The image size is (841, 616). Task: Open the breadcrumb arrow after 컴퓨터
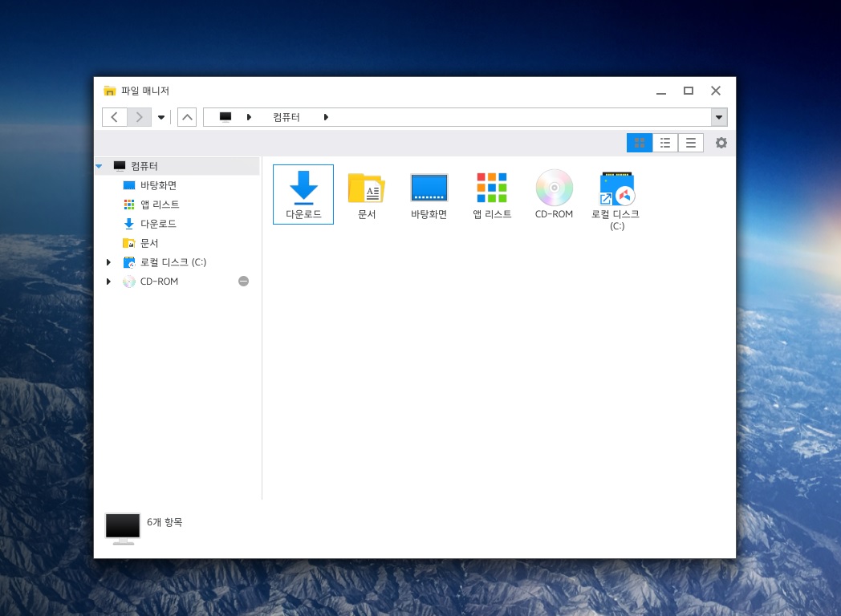pos(326,117)
